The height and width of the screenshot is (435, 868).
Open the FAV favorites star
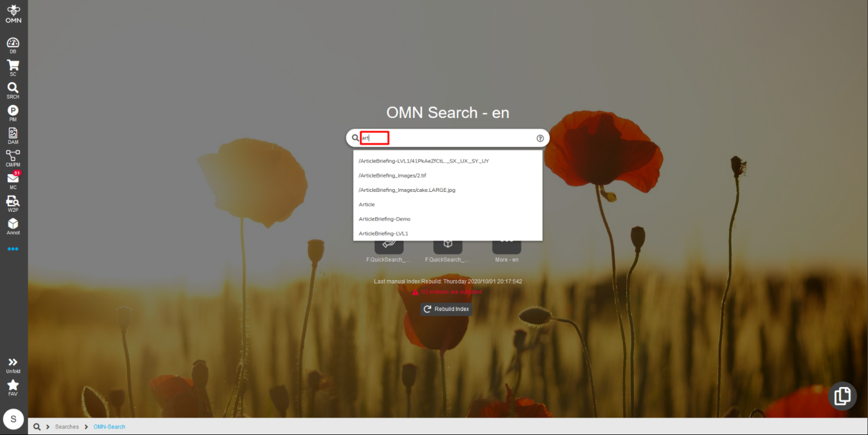click(x=13, y=388)
